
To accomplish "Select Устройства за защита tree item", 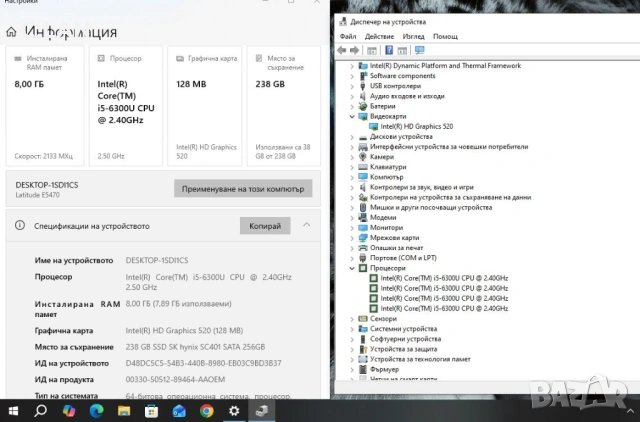I will pyautogui.click(x=403, y=349).
